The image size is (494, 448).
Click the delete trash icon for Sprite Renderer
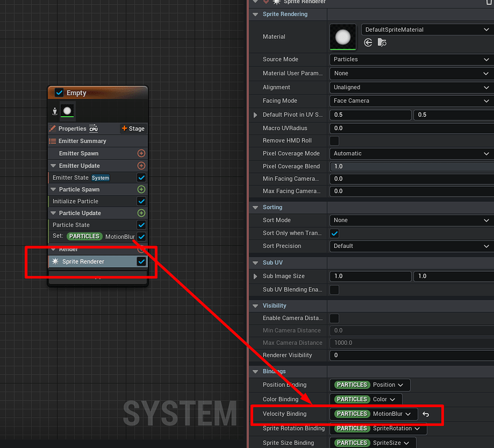click(489, 2)
